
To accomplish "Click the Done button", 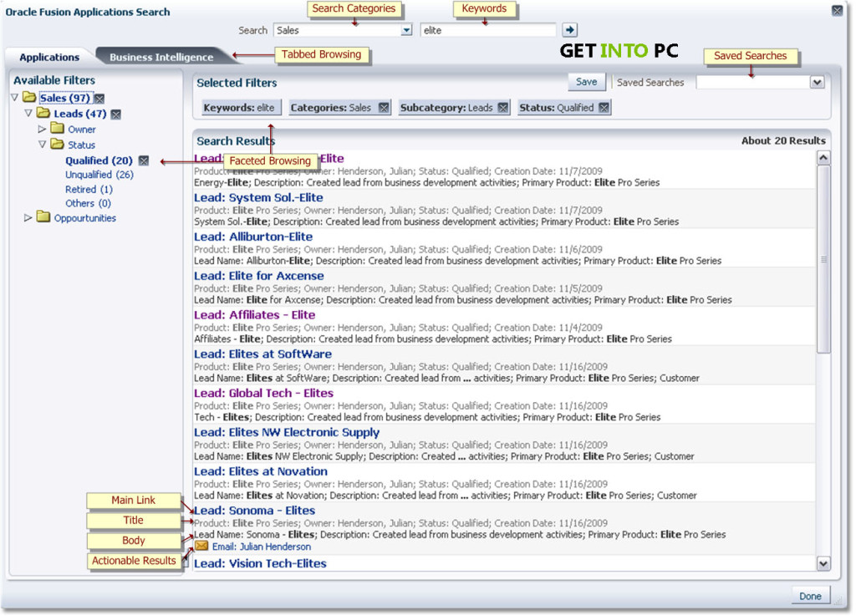I will (x=811, y=596).
